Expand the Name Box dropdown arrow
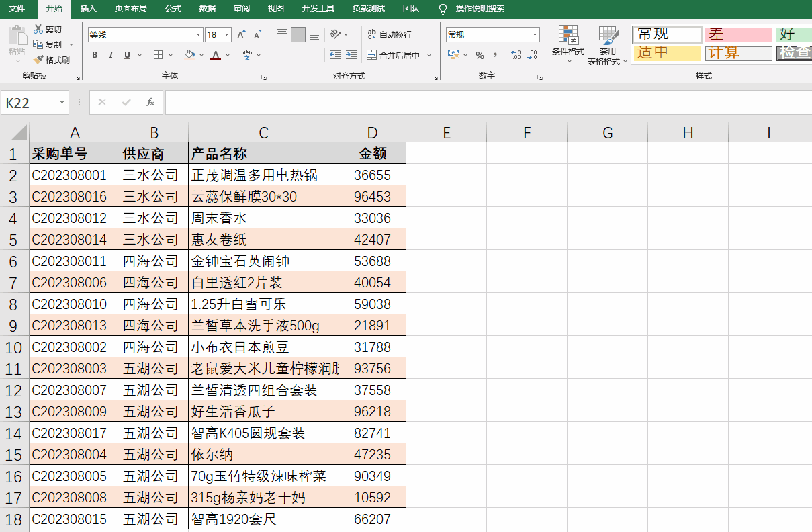This screenshot has height=532, width=812. (62, 103)
